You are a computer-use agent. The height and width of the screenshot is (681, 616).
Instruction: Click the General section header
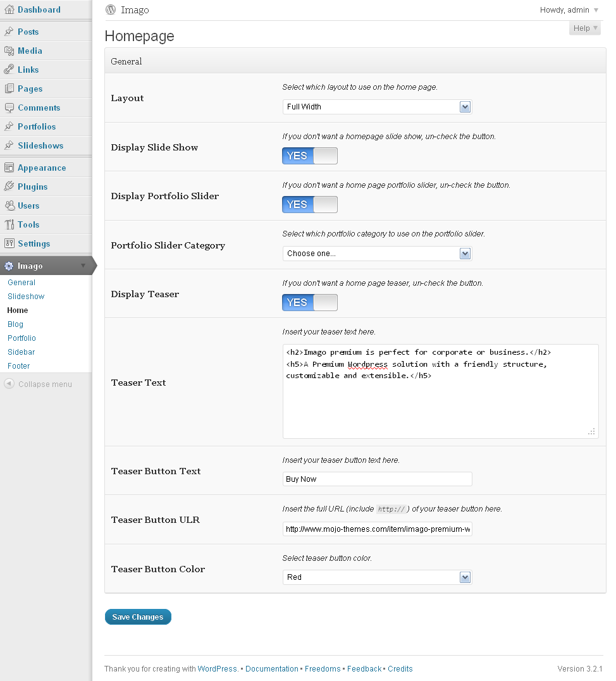click(x=355, y=61)
